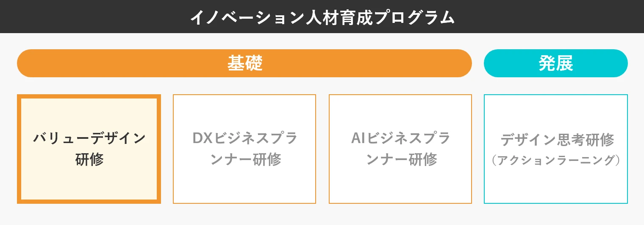Click the word 研修 under バリューデザイン
The width and height of the screenshot is (644, 225).
(89, 160)
